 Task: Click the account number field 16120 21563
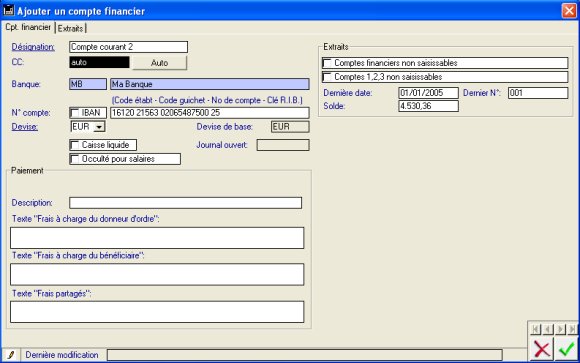[210, 112]
